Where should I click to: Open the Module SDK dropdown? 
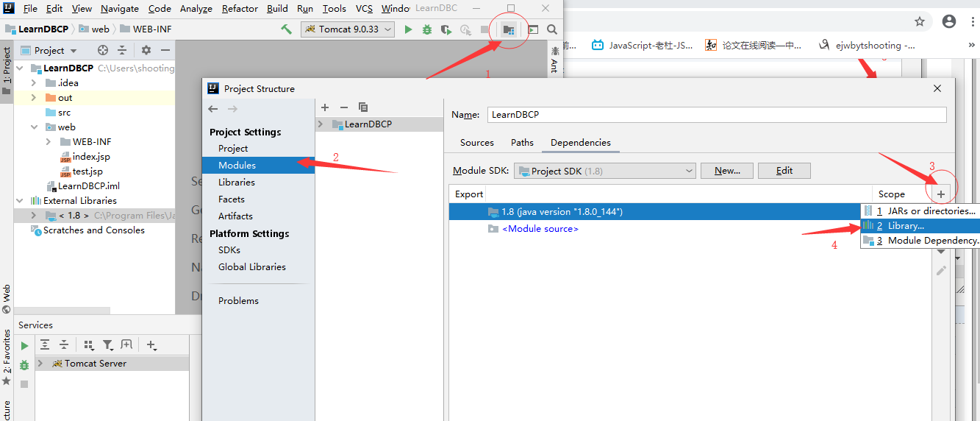(605, 171)
